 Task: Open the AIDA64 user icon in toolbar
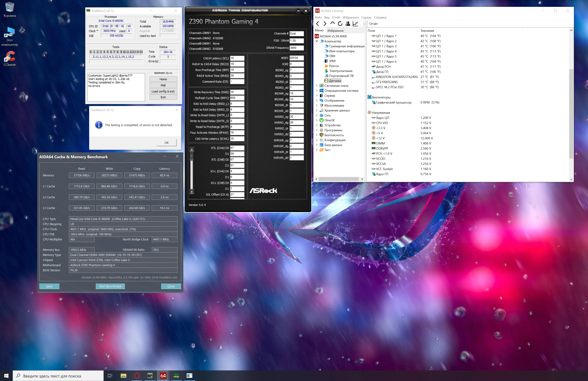click(x=348, y=24)
